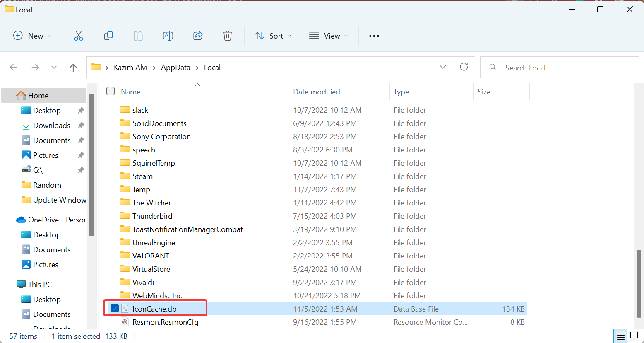Click the G:\ drive icon in sidebar
The width and height of the screenshot is (644, 343).
(26, 170)
